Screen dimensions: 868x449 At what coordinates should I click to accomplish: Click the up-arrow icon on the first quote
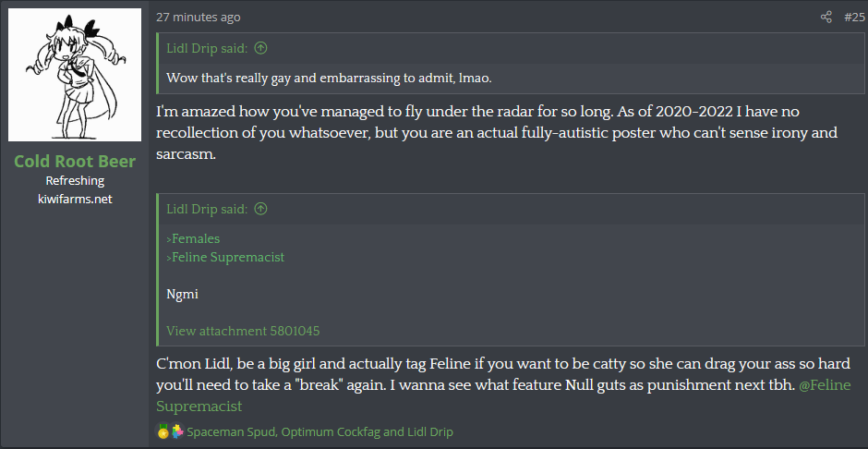(x=260, y=49)
